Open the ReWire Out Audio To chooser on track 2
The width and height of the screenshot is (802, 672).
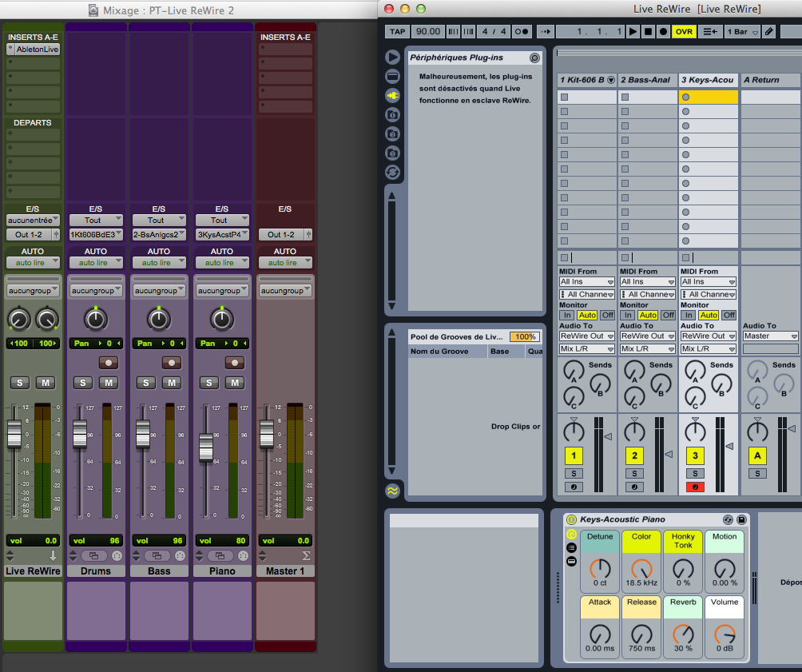click(648, 336)
